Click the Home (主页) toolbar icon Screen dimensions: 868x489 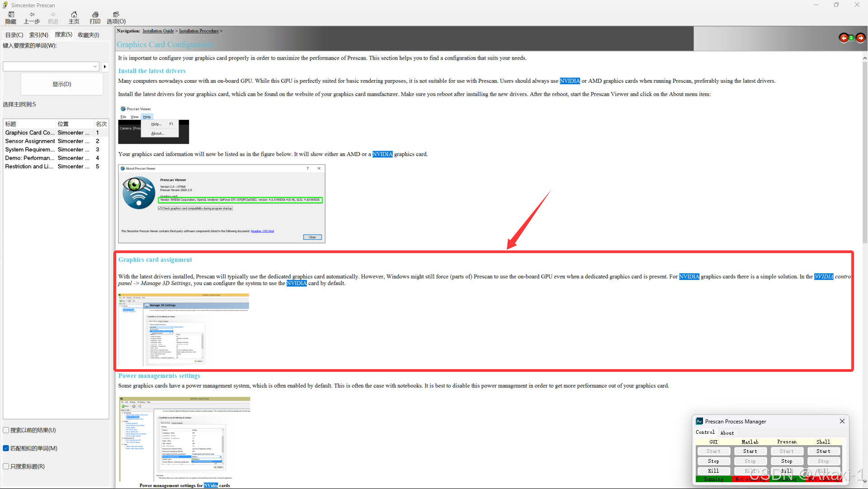[x=74, y=18]
